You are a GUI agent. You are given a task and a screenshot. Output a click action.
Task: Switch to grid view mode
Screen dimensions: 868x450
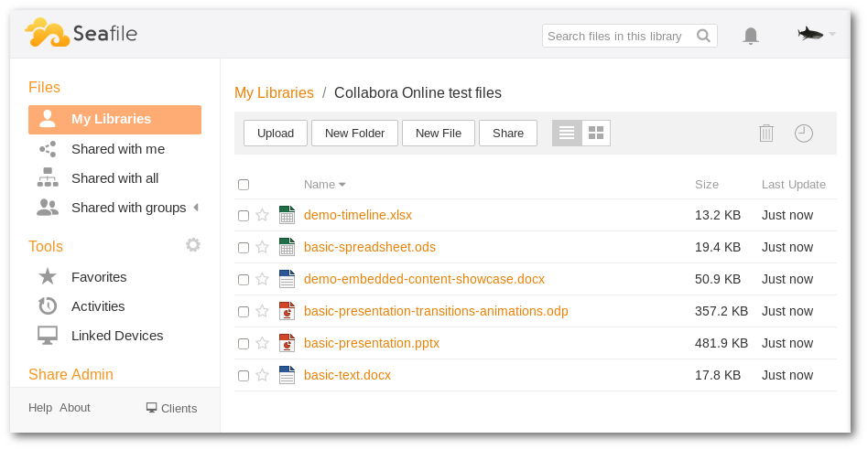click(596, 134)
